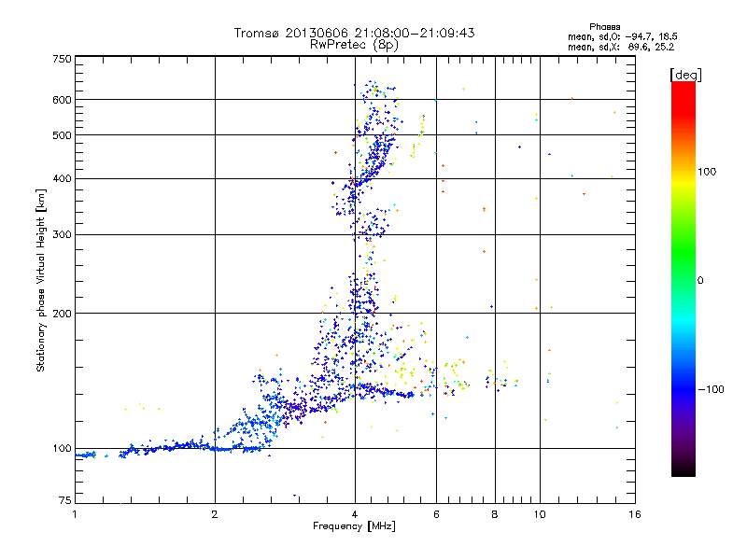The height and width of the screenshot is (560, 747).
Task: Click the x-axis '2' tick label
Action: 215,514
